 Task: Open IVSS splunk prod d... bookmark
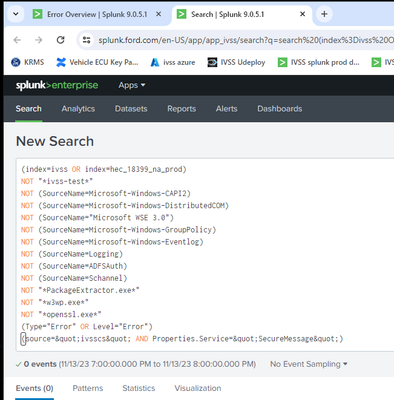click(x=319, y=62)
